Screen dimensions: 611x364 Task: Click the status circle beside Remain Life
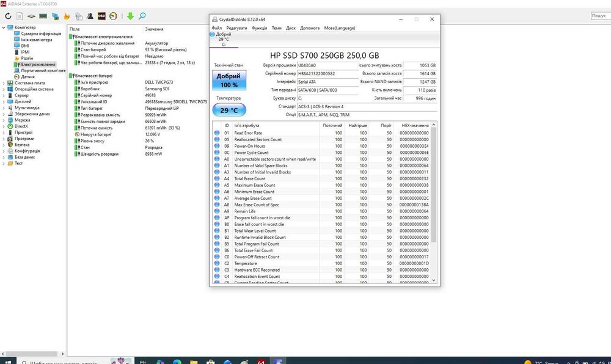click(x=217, y=211)
